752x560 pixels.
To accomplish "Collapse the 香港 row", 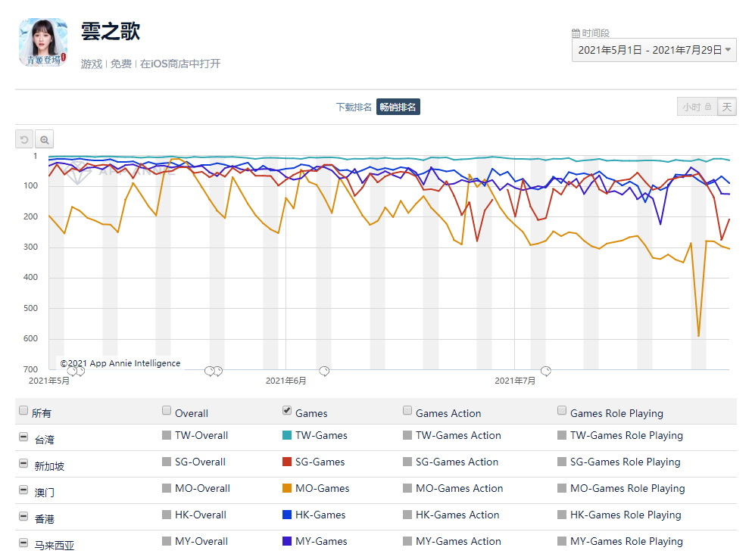I will pyautogui.click(x=23, y=516).
